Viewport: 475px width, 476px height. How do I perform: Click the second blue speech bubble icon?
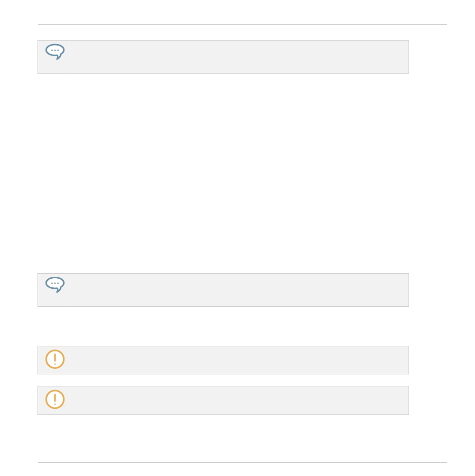tap(55, 285)
